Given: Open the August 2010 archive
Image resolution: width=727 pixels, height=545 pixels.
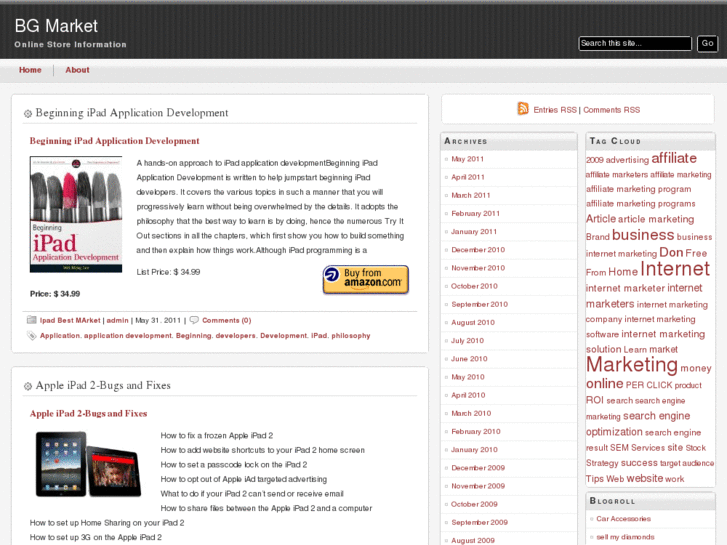Looking at the screenshot, I should coord(473,322).
